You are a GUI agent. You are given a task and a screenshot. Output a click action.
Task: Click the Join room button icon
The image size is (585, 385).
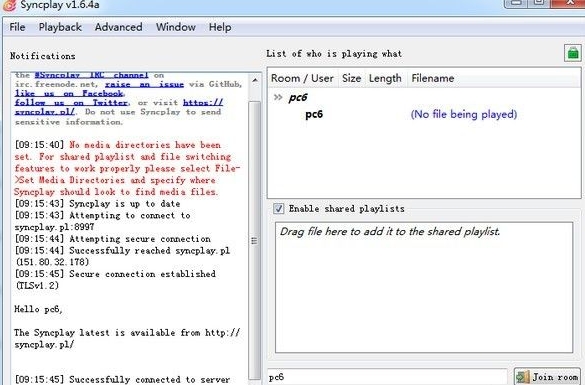coord(523,377)
